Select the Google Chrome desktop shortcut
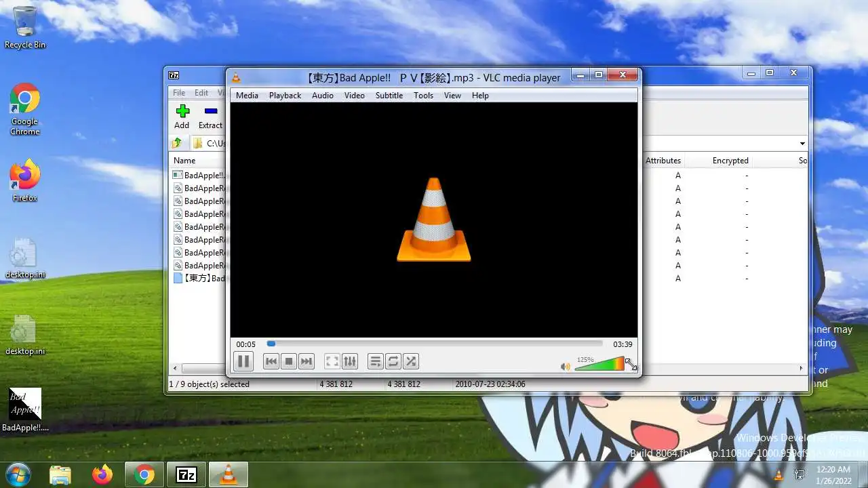This screenshot has height=488, width=868. [25, 110]
